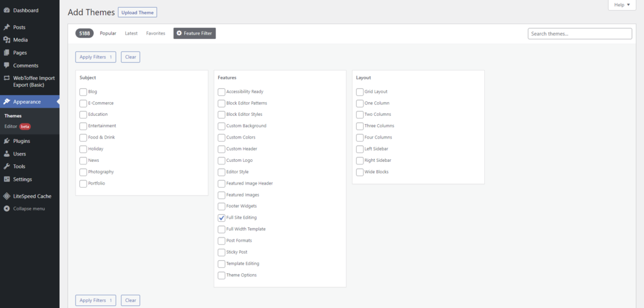Switch to the Latest themes tab

131,33
